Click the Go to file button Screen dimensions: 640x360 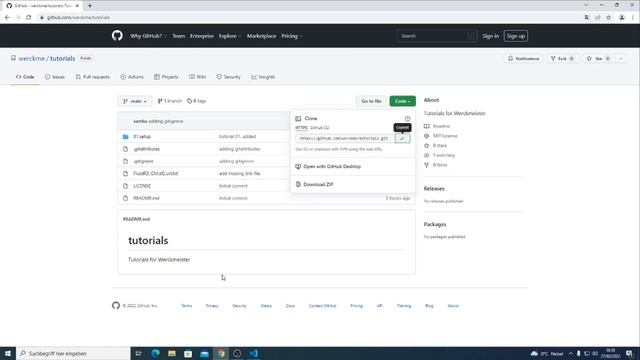(371, 101)
